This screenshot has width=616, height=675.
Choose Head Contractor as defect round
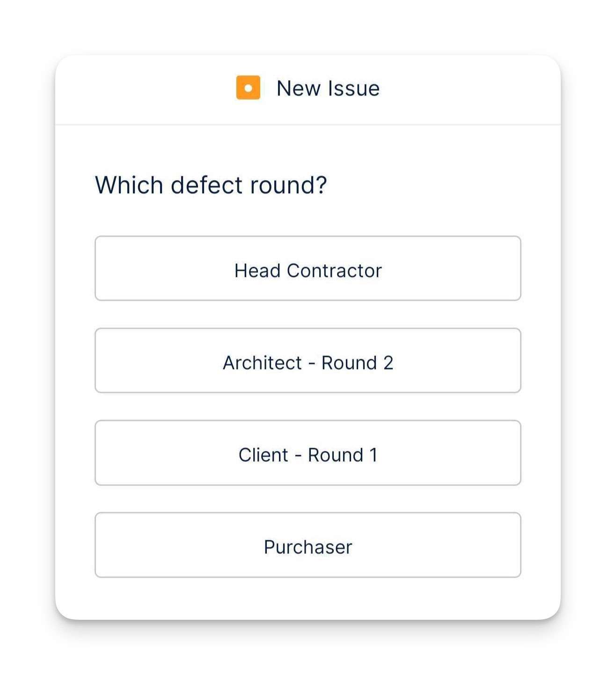[x=308, y=269]
